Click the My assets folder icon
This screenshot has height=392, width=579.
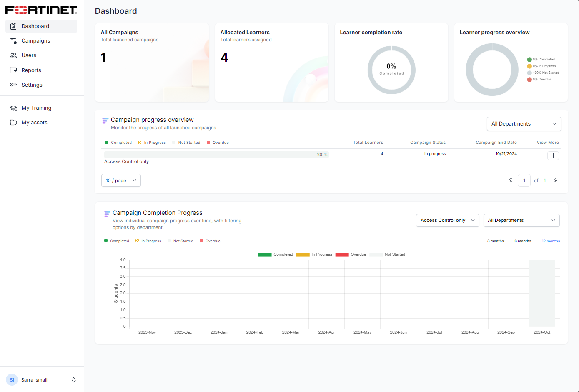13,122
